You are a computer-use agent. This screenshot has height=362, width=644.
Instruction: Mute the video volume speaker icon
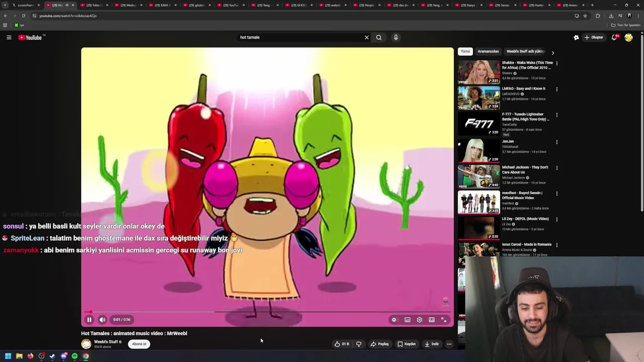(x=102, y=320)
